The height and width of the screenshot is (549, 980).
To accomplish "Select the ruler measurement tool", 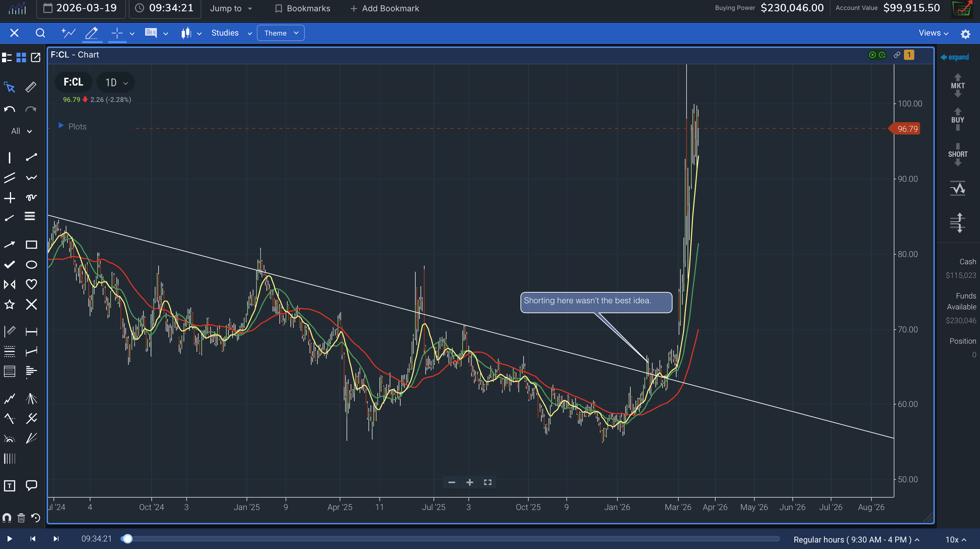I will click(x=31, y=87).
